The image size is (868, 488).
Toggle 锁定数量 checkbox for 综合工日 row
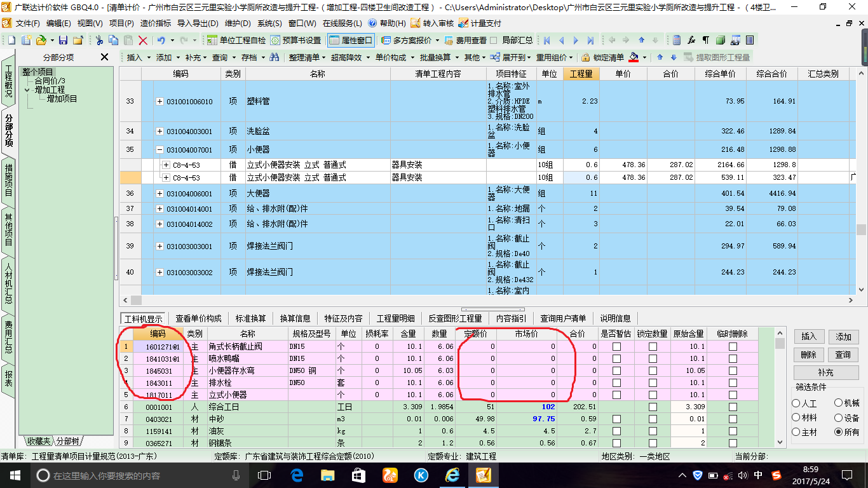(653, 407)
